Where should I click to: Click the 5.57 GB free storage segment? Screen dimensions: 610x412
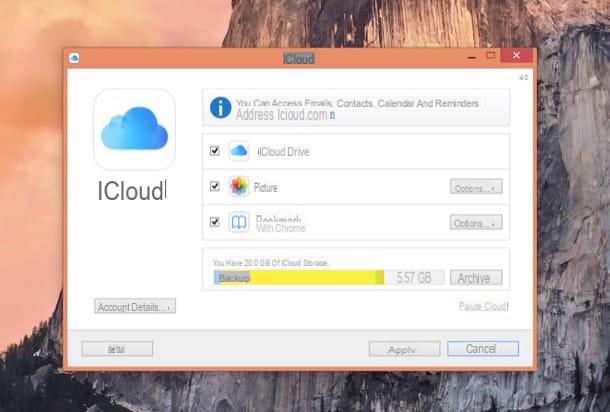[x=414, y=278]
